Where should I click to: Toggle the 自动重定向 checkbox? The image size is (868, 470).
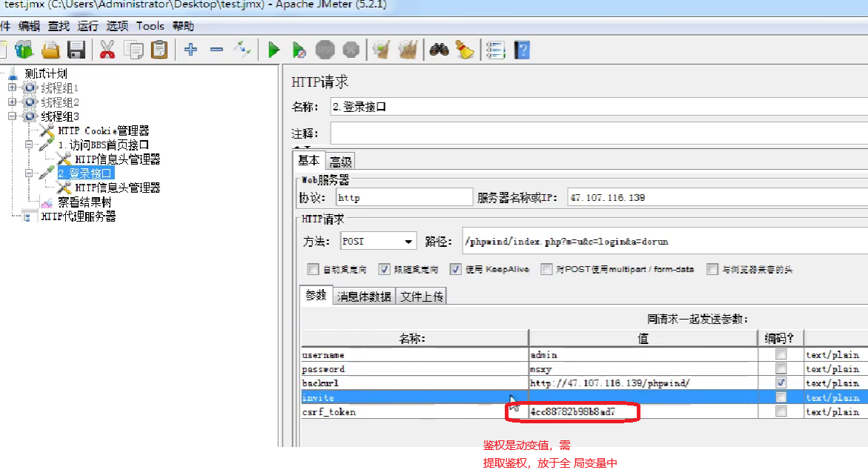click(x=313, y=269)
